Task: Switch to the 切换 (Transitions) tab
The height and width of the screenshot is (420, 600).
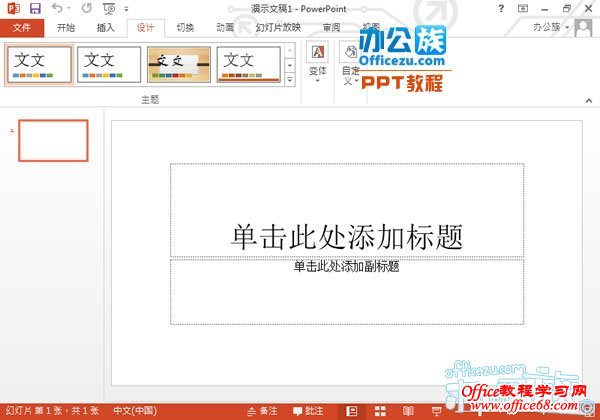Action: (185, 28)
